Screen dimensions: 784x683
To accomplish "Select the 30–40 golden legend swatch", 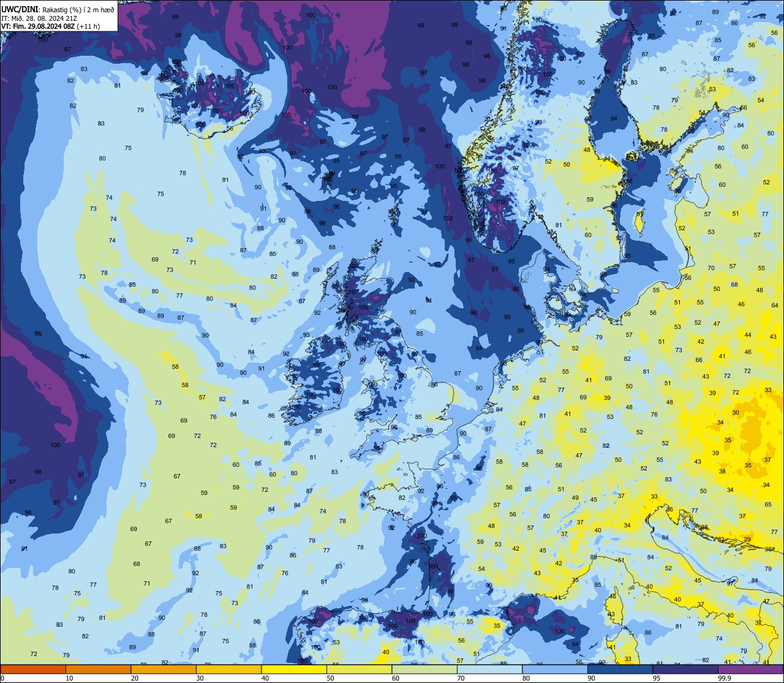I will tap(228, 670).
